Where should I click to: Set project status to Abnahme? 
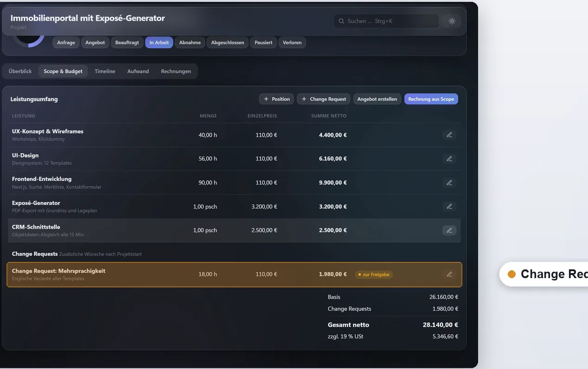pos(190,42)
